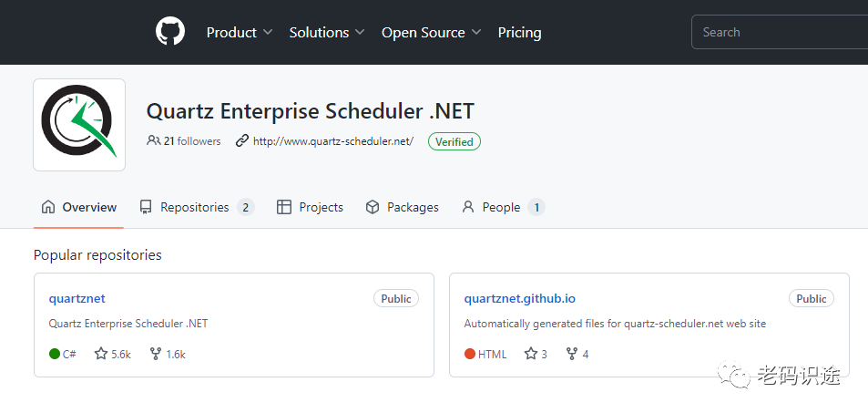Open the Packages tab

point(403,207)
